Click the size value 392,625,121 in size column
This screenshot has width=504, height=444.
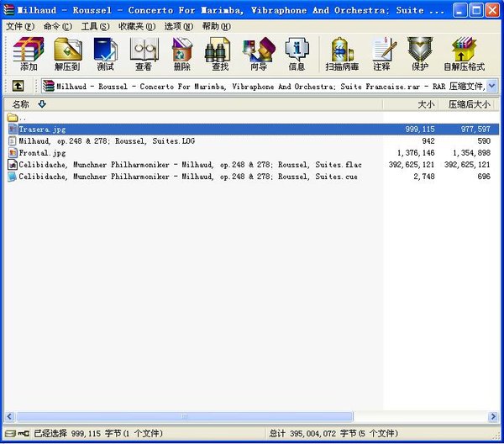tap(412, 165)
